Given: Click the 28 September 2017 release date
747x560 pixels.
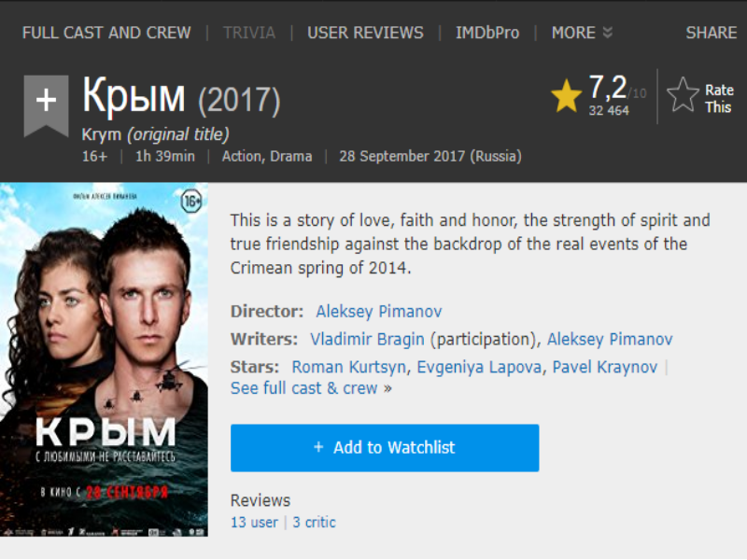Looking at the screenshot, I should coord(430,156).
